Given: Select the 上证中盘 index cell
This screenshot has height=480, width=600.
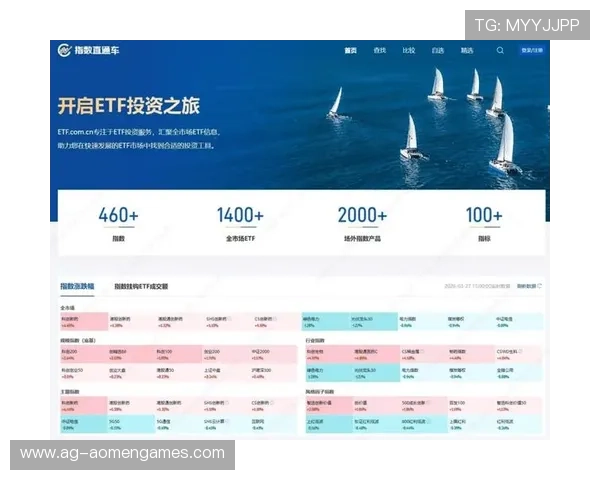Looking at the screenshot, I should pos(226,373).
